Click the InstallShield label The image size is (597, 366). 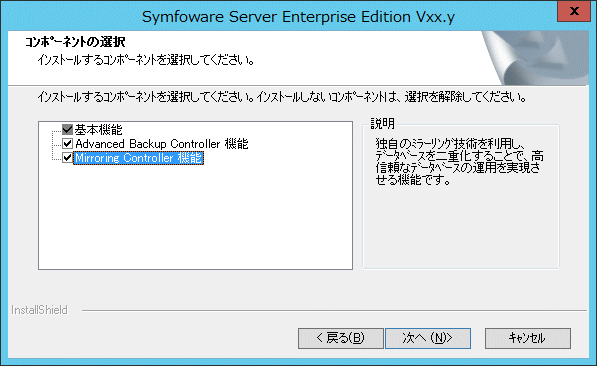(39, 310)
